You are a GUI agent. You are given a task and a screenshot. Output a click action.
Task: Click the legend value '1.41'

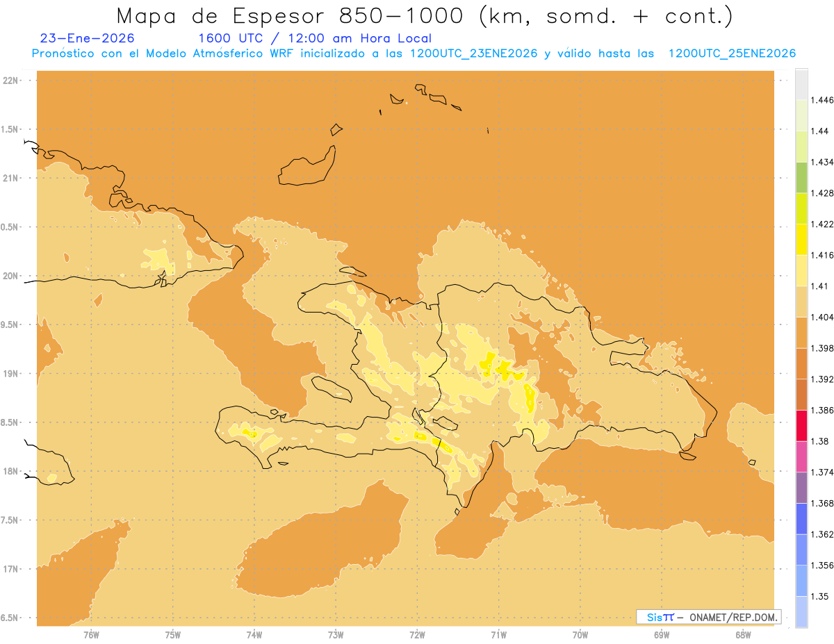pos(821,286)
